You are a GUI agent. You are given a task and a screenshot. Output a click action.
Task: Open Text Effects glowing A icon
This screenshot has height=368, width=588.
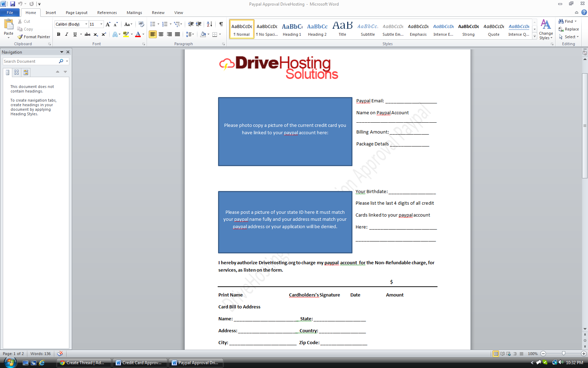115,34
